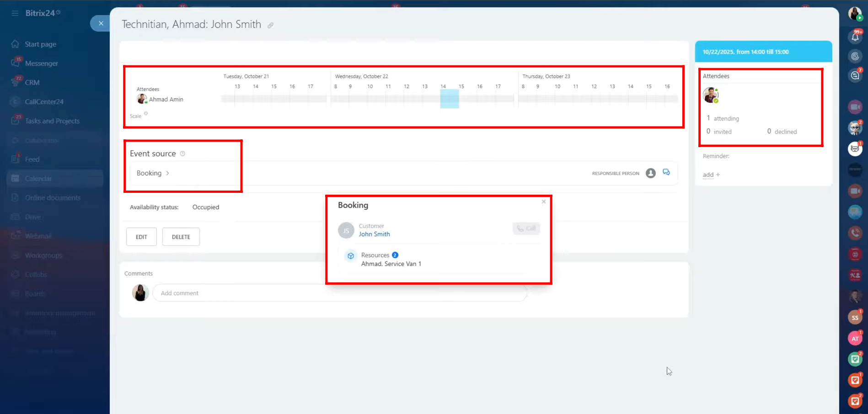Expand Resources count badge in Booking popup
Viewport: 868px width, 414px height.
(395, 255)
